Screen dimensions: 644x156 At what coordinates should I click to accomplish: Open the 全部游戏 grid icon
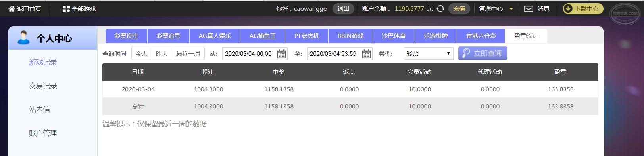coord(66,9)
